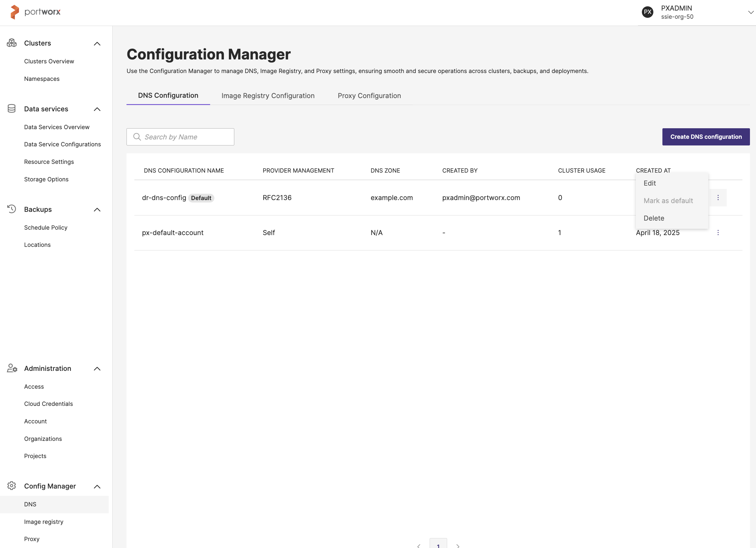Viewport: 756px width, 548px height.
Task: Click three-dot menu for dr-dns-config row
Action: 718,198
